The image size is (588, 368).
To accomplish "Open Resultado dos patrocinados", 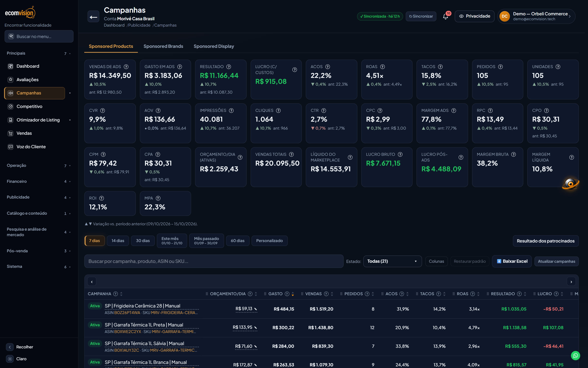I will coord(546,241).
